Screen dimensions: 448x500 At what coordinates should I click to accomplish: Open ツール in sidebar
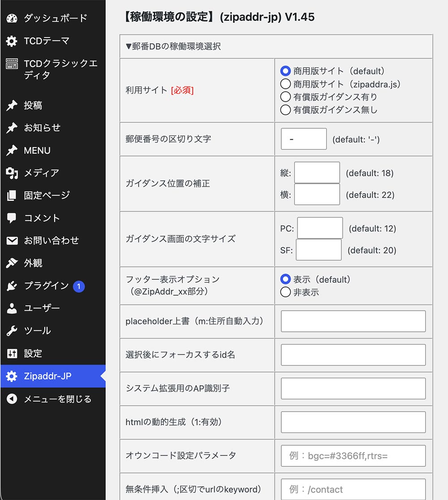point(53,331)
